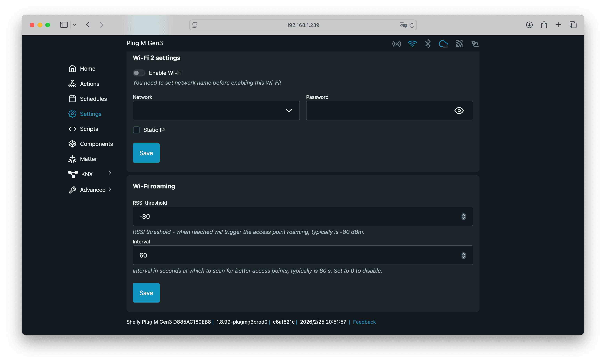Viewport: 606px width, 364px height.
Task: Check the Static IP checkbox
Action: 136,130
